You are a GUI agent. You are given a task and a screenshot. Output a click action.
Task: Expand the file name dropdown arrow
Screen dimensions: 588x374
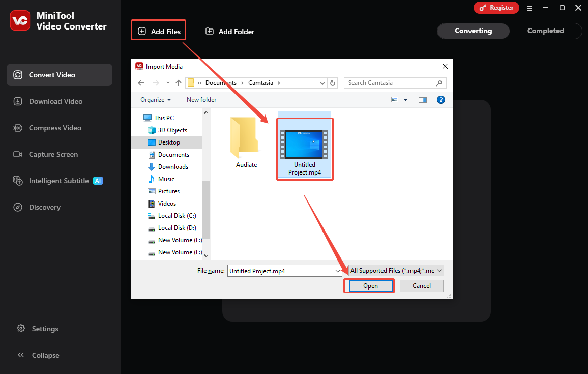pyautogui.click(x=338, y=271)
